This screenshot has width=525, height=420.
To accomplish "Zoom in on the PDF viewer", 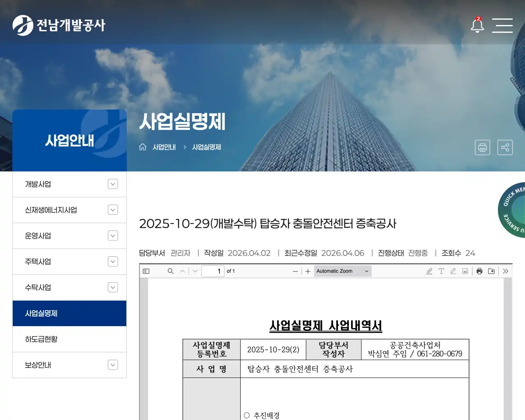I will click(x=308, y=271).
